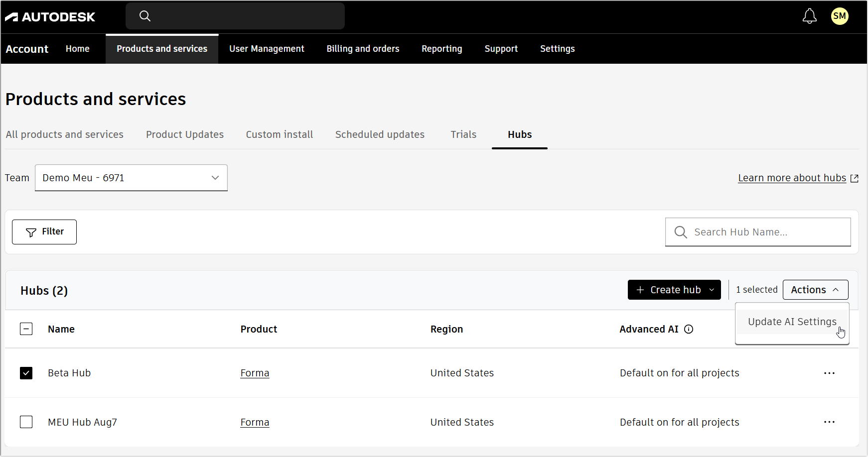This screenshot has height=457, width=868.
Task: Click the Account label in header
Action: pyautogui.click(x=27, y=49)
